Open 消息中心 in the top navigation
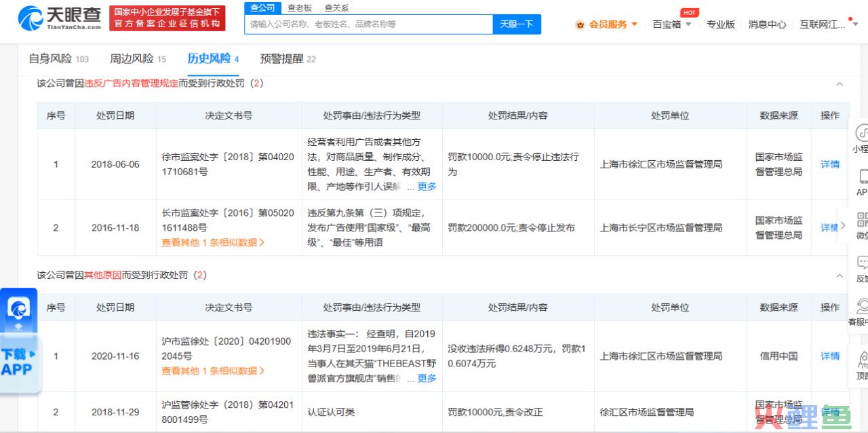Screen dimensions: 868x433 pos(767,24)
